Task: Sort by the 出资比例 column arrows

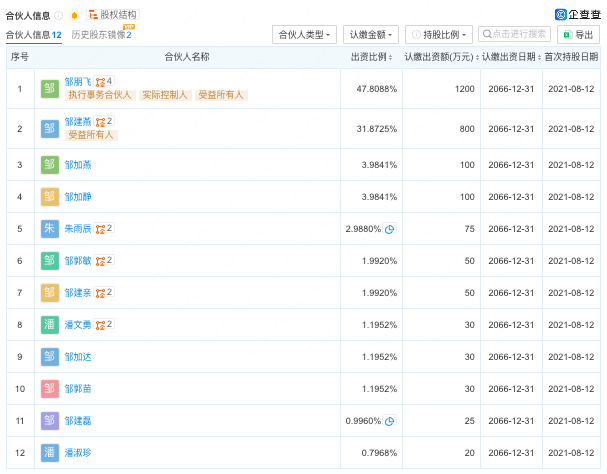Action: (399, 57)
